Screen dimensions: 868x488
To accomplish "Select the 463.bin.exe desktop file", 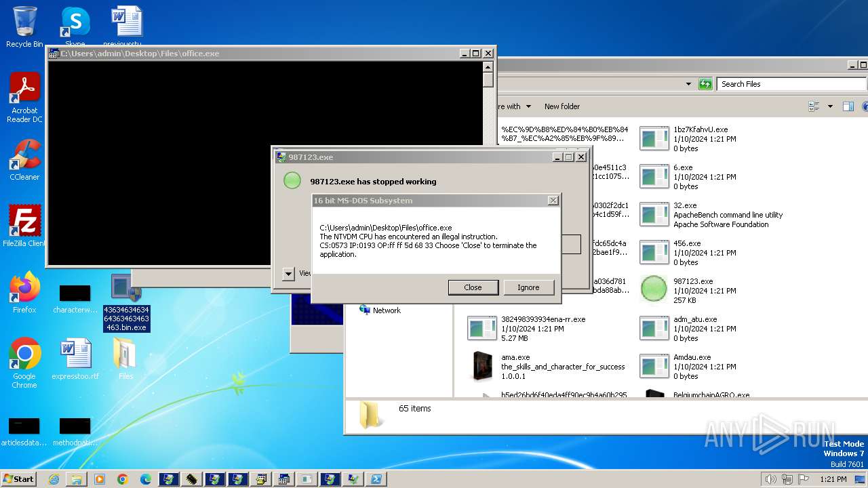I will tap(125, 303).
